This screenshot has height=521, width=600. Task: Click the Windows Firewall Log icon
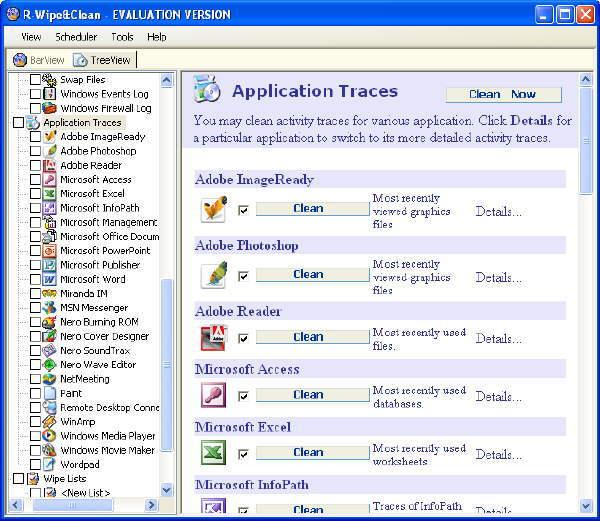tap(50, 108)
